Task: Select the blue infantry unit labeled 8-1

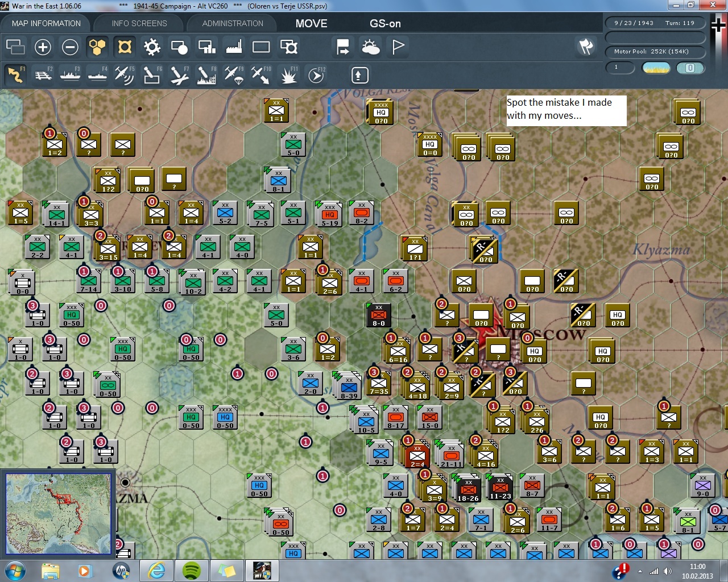Action: (278, 180)
